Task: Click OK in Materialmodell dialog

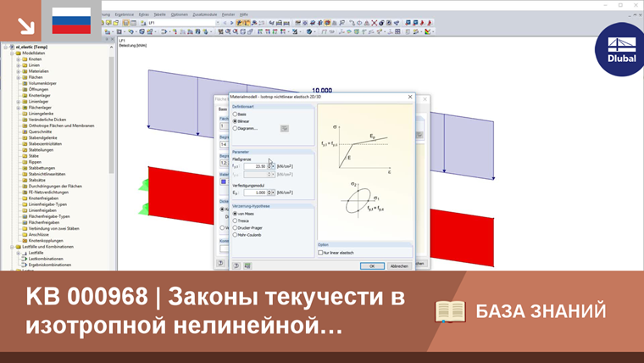Action: click(372, 266)
